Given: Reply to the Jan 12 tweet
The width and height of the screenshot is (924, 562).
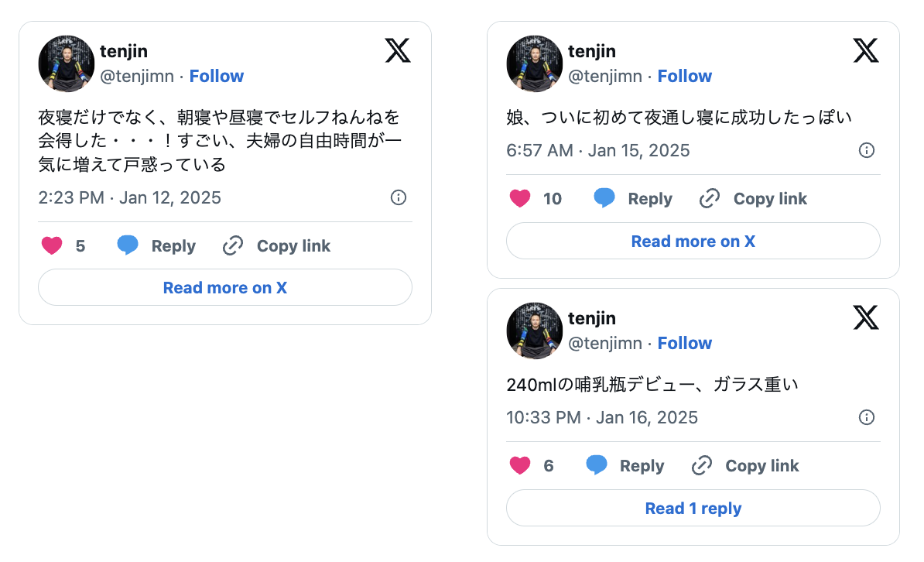Looking at the screenshot, I should 156,246.
